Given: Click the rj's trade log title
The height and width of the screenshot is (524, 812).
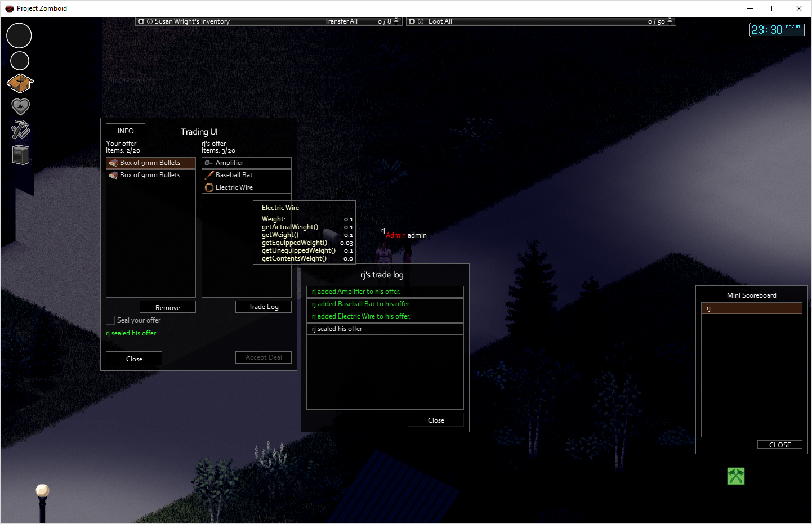Looking at the screenshot, I should pyautogui.click(x=382, y=275).
